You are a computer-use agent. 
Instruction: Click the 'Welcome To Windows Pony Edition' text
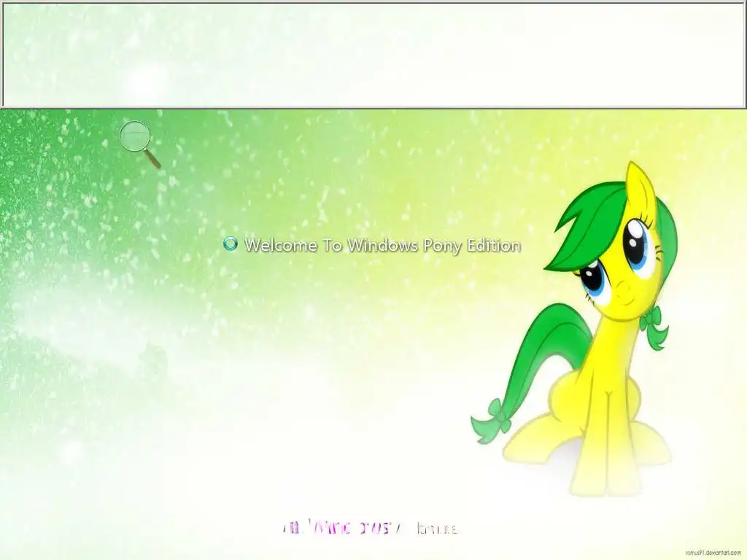382,245
